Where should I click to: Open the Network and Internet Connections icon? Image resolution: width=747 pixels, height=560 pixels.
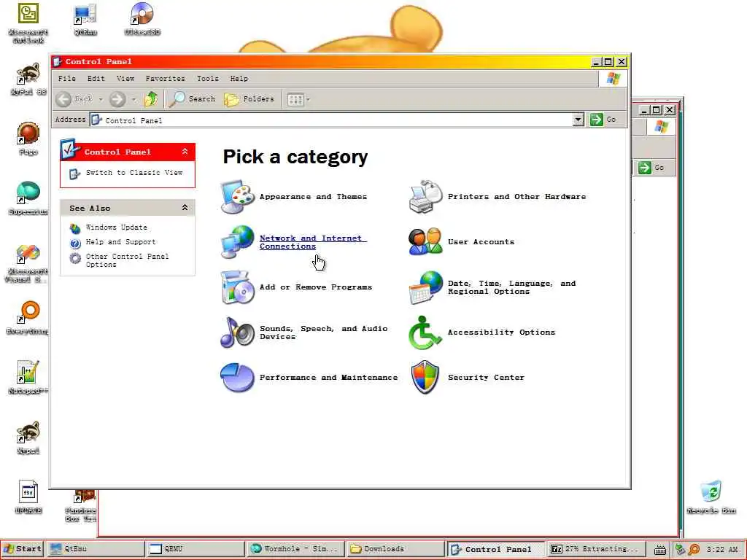[x=238, y=242]
